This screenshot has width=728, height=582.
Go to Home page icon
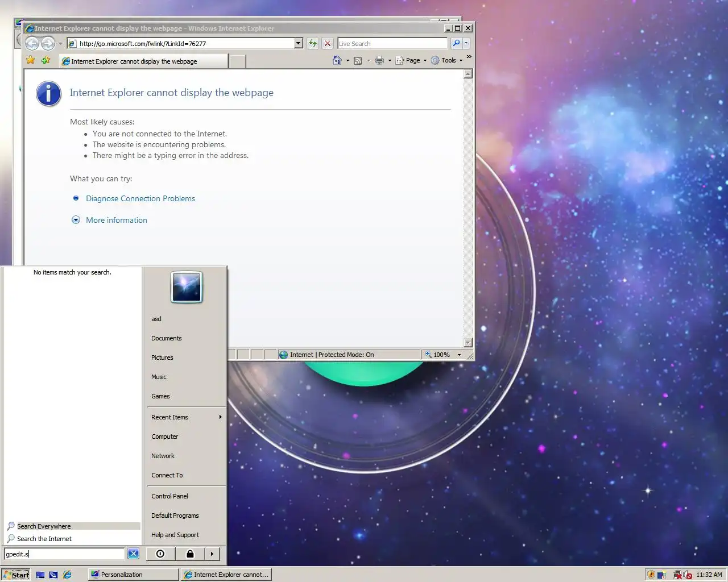coord(337,60)
